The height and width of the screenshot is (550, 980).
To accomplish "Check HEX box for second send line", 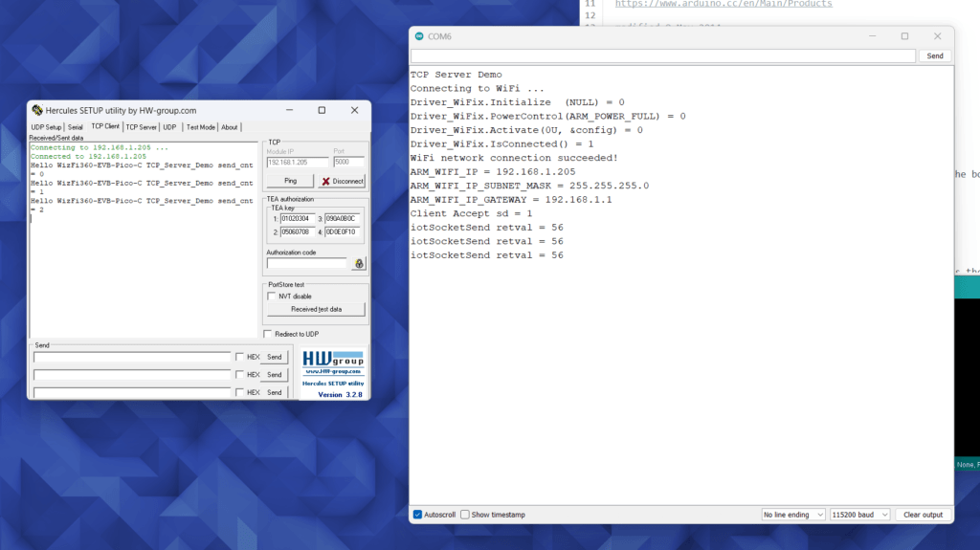I will (x=239, y=374).
